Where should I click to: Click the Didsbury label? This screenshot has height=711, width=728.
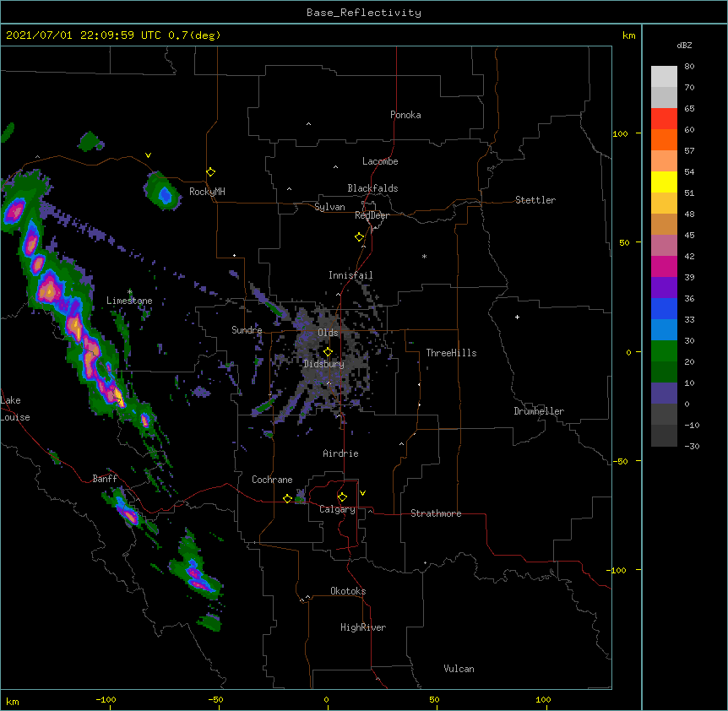pos(324,364)
